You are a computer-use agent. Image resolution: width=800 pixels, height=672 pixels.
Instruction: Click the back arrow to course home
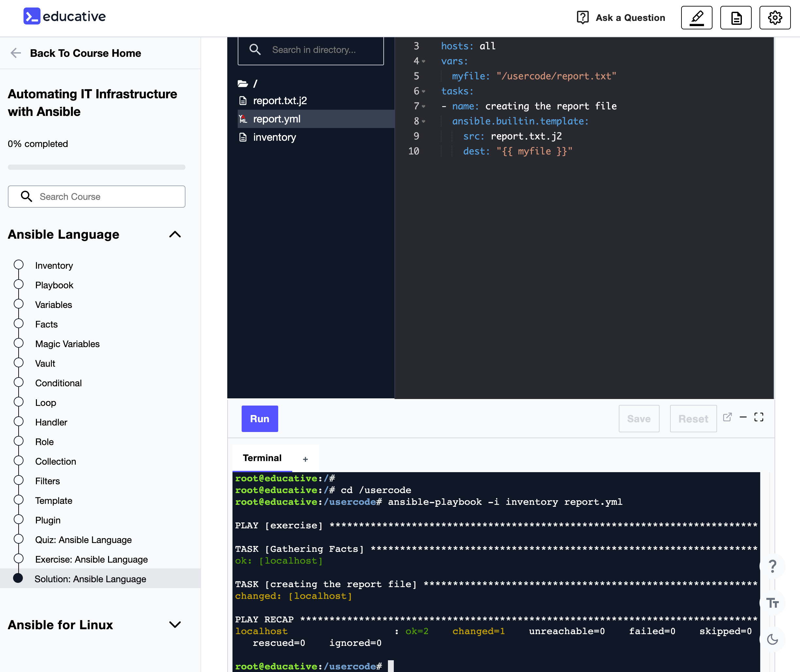coord(16,53)
